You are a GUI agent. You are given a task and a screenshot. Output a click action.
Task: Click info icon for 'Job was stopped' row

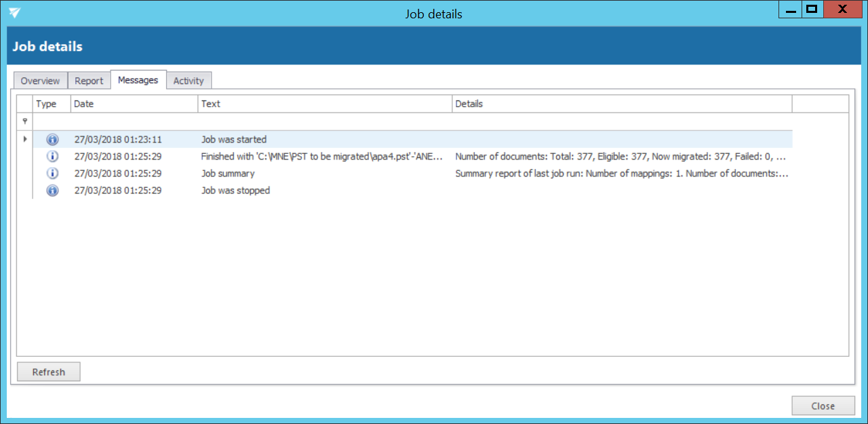[x=52, y=191]
